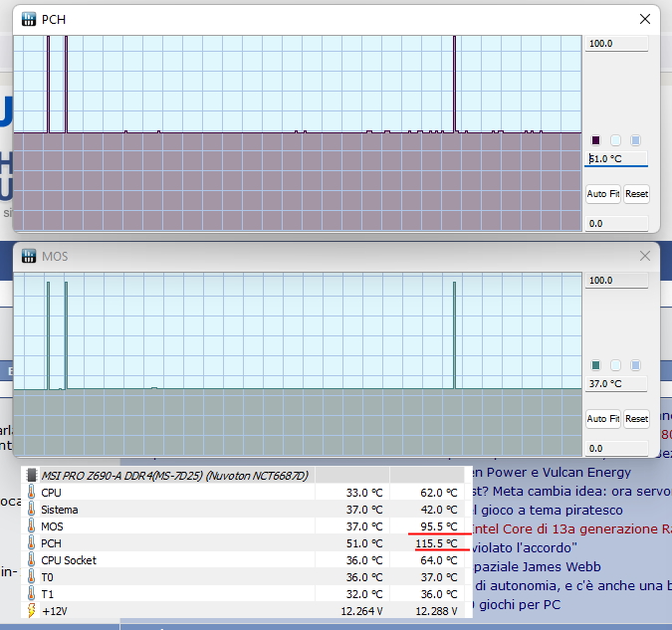Select the T0 sensor row label

(x=47, y=577)
